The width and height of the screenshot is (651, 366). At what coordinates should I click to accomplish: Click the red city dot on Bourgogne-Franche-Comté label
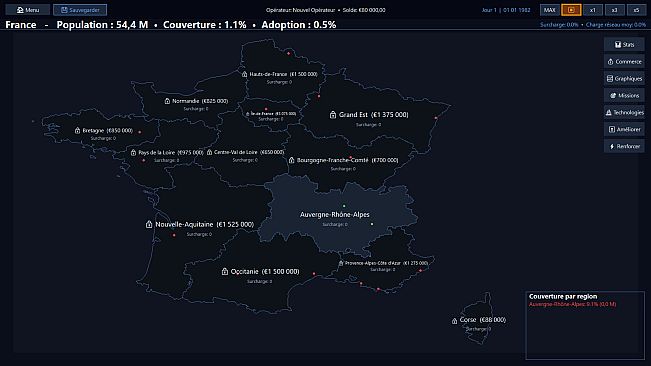[x=350, y=158]
